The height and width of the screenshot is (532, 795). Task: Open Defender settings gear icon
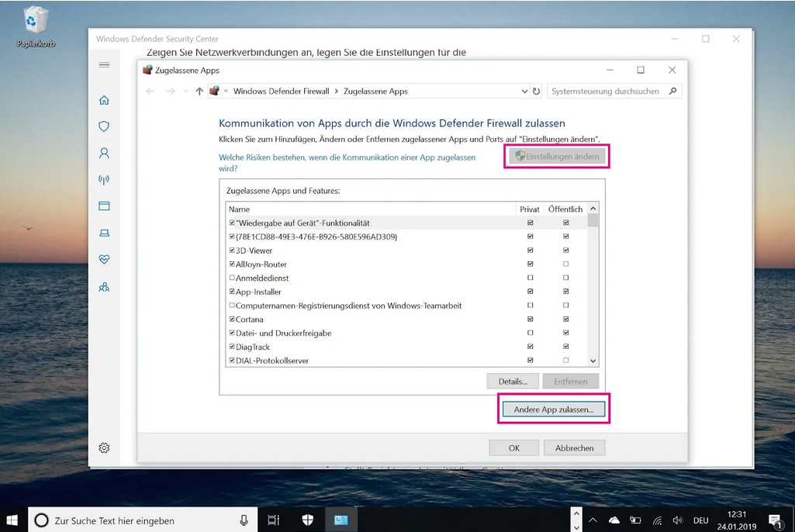[104, 447]
